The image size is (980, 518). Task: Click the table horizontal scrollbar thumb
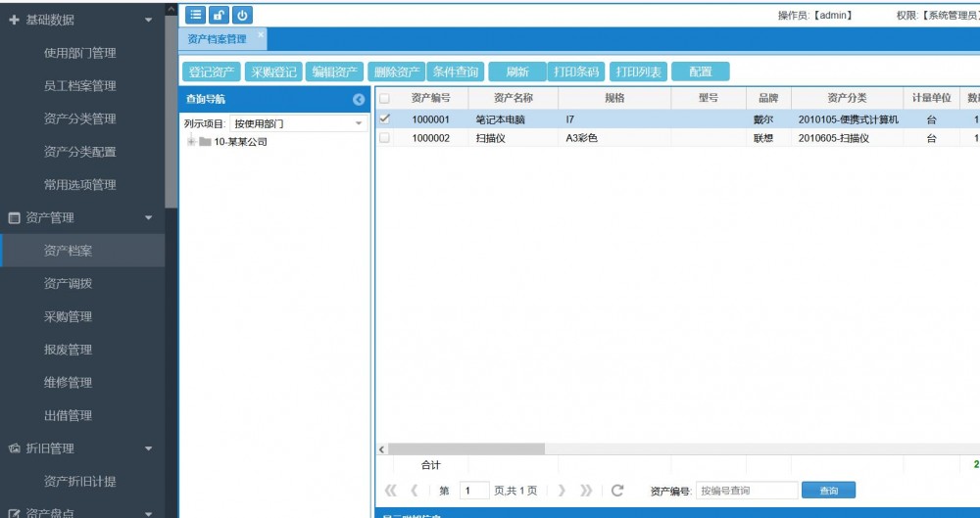[466, 449]
